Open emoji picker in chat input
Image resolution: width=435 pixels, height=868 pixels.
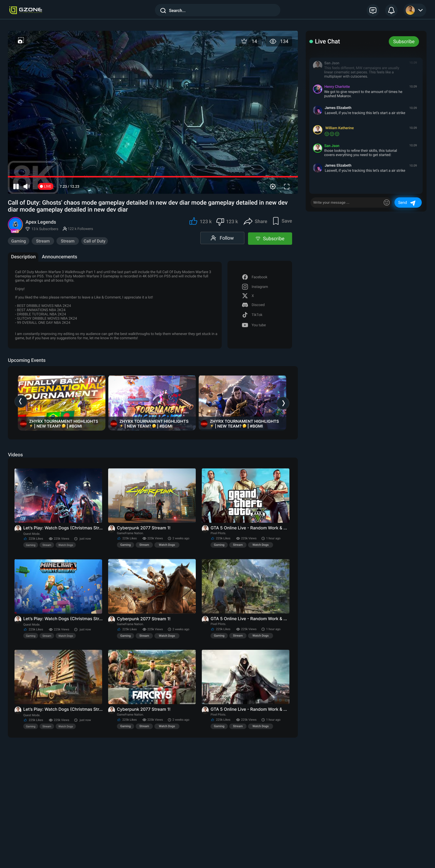386,203
